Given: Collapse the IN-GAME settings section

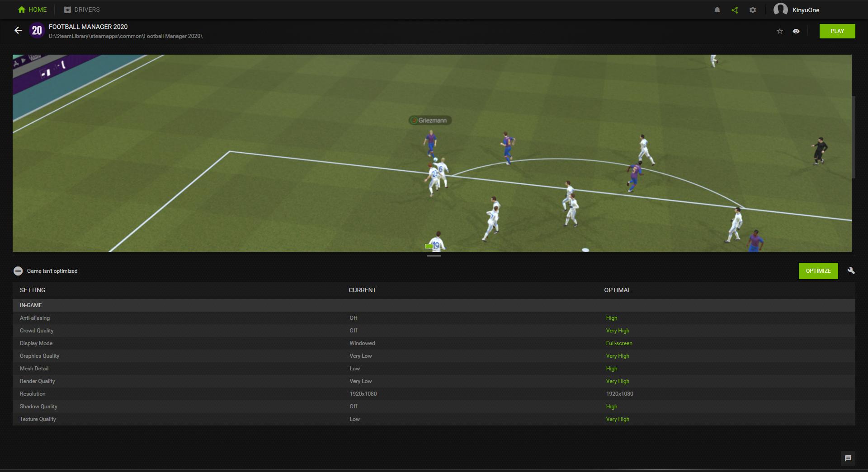Looking at the screenshot, I should coord(31,305).
